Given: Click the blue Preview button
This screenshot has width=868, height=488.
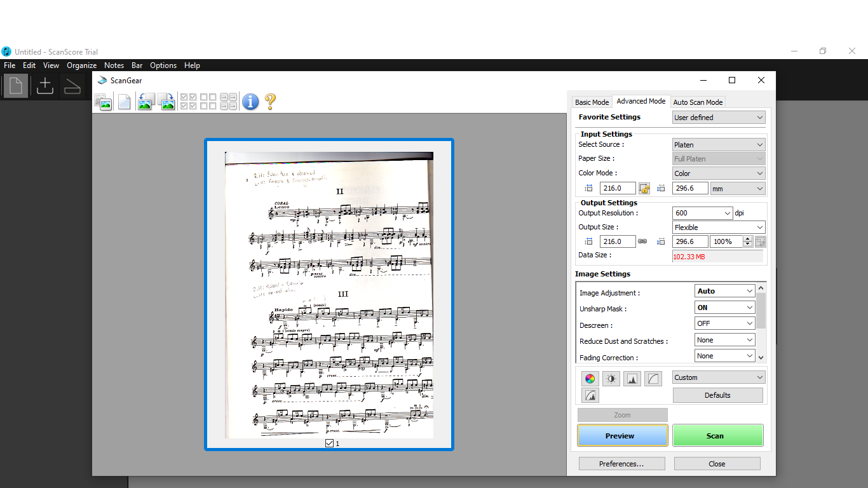Looking at the screenshot, I should pos(623,436).
